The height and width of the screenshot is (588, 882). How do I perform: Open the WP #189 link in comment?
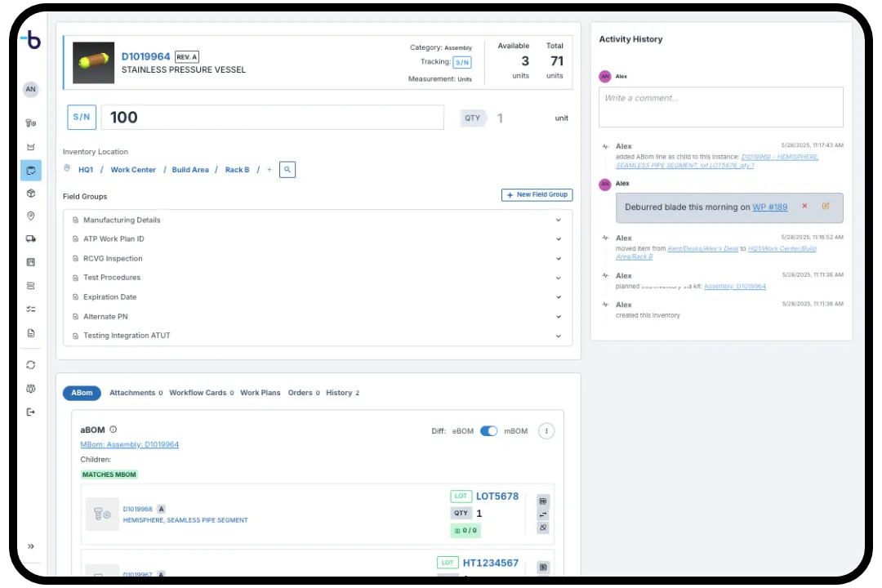pyautogui.click(x=769, y=207)
